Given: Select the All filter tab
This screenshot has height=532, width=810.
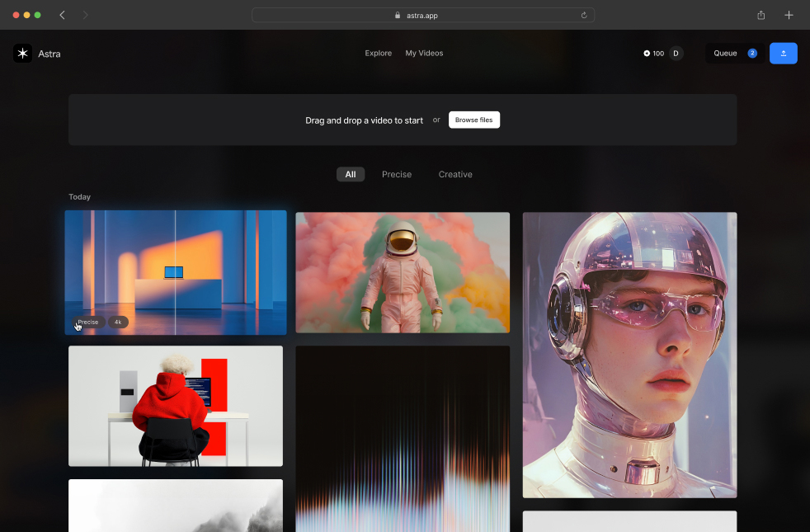Looking at the screenshot, I should tap(351, 175).
